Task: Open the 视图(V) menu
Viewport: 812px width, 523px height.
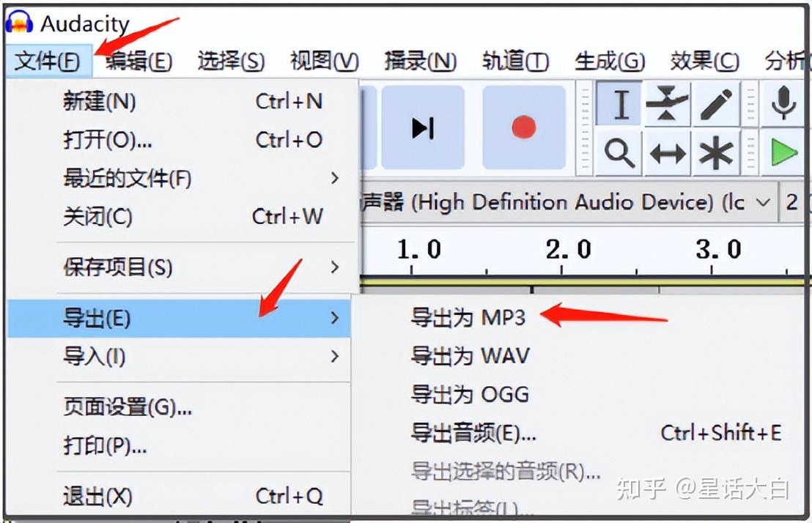Action: click(x=324, y=61)
